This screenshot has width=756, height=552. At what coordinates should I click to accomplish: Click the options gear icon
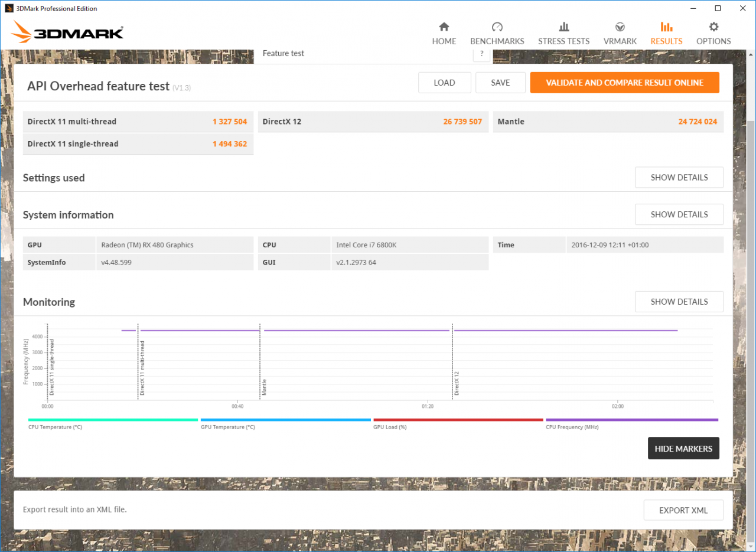pos(713,27)
